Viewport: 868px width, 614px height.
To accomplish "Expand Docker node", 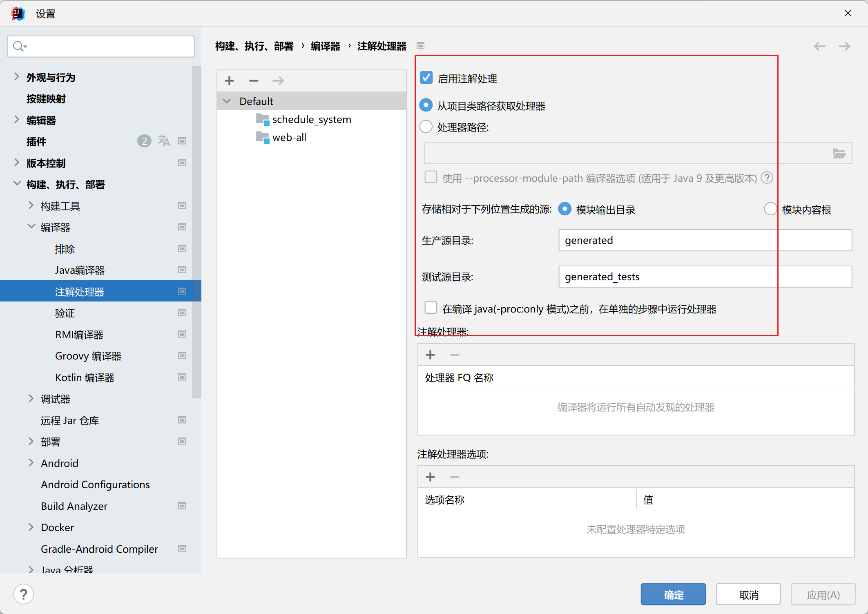I will pos(31,527).
